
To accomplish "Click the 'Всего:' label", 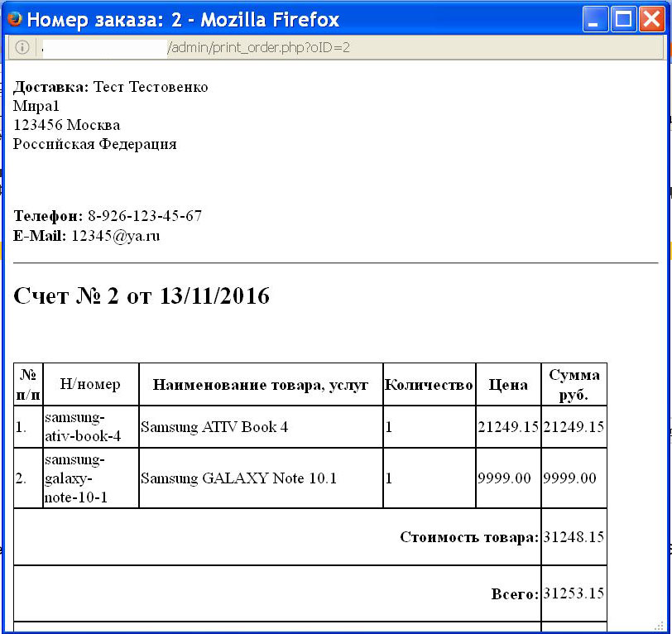I will click(515, 594).
